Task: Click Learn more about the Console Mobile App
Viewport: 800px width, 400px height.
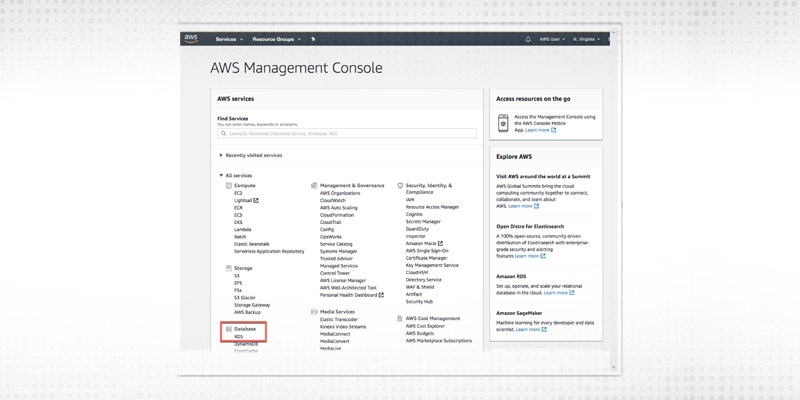Action: [x=540, y=130]
